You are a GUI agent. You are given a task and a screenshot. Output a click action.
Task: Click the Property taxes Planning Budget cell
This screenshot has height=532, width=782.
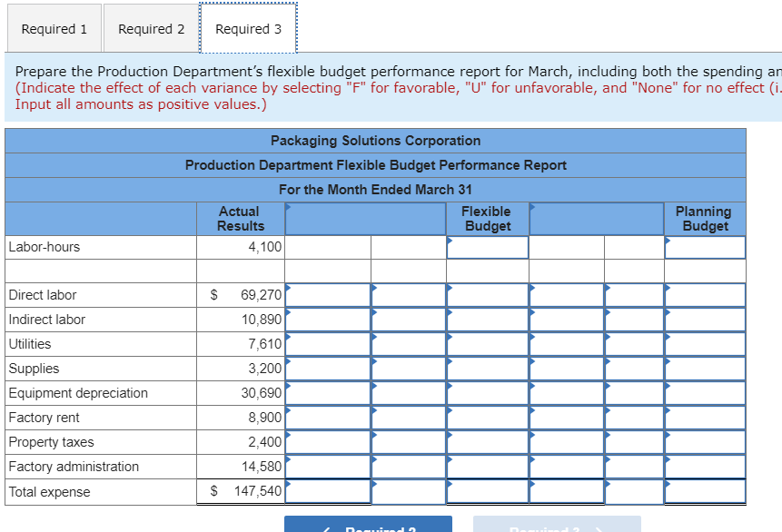[705, 442]
